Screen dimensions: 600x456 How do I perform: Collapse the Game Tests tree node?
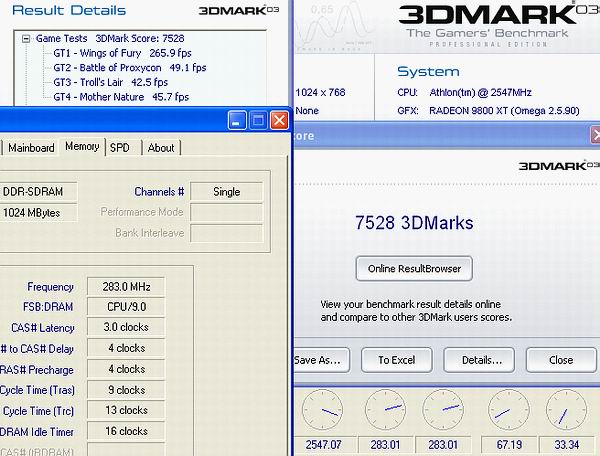click(x=26, y=39)
